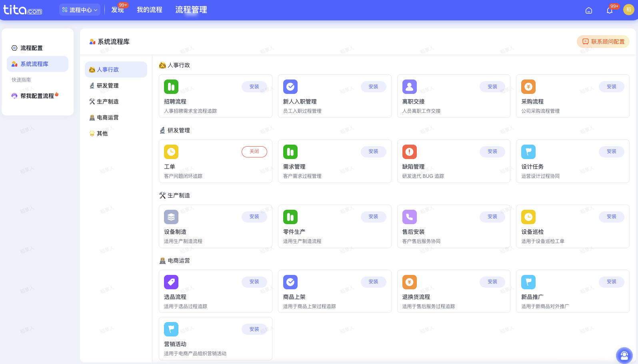Open 帮我配置流程 in sidebar
Viewport: 638px width, 364px height.
coord(38,96)
